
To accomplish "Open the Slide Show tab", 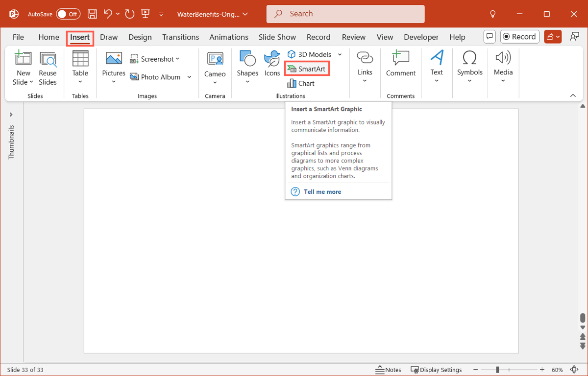I will tap(277, 37).
